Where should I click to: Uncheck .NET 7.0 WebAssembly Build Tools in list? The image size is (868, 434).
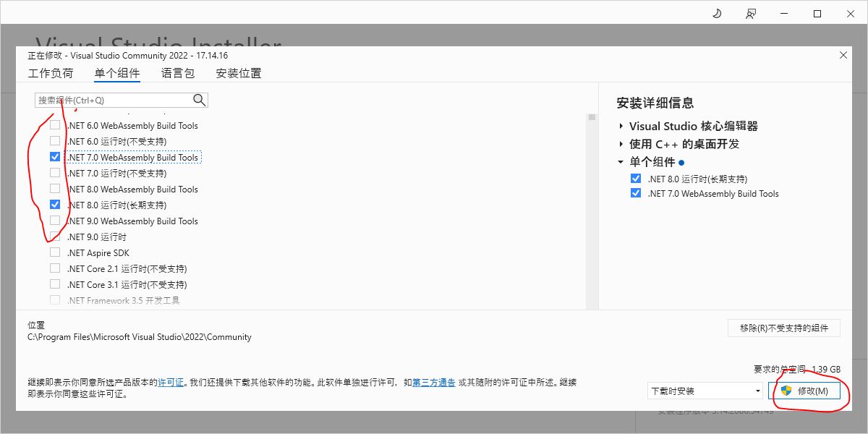click(55, 157)
